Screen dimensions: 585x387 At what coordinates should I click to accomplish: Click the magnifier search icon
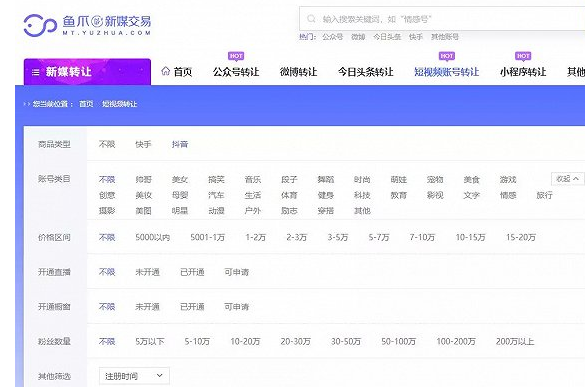tap(311, 19)
